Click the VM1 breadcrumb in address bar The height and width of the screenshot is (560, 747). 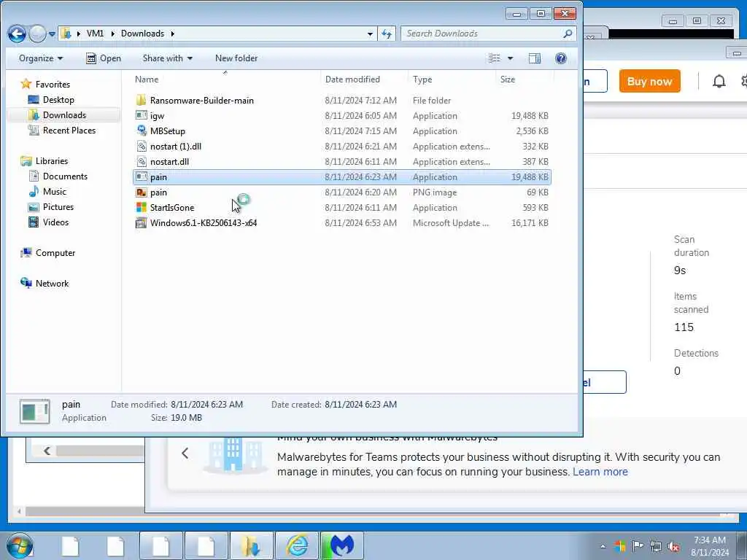(x=95, y=34)
